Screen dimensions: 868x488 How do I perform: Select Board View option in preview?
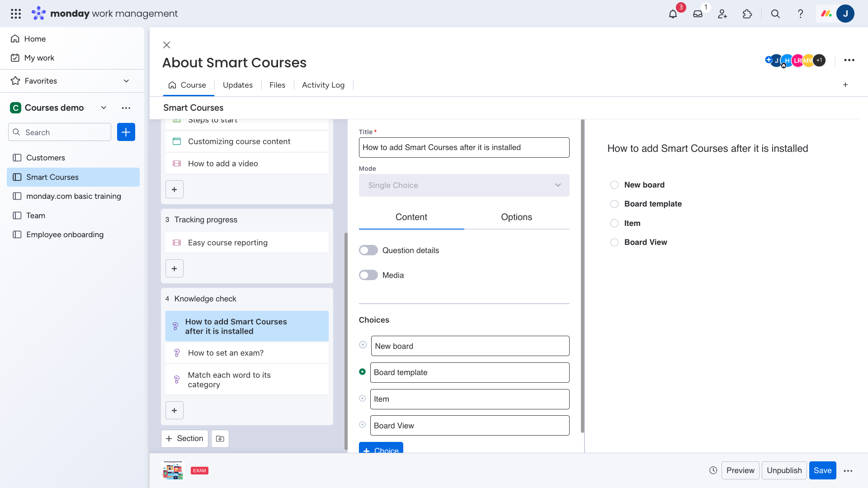614,242
